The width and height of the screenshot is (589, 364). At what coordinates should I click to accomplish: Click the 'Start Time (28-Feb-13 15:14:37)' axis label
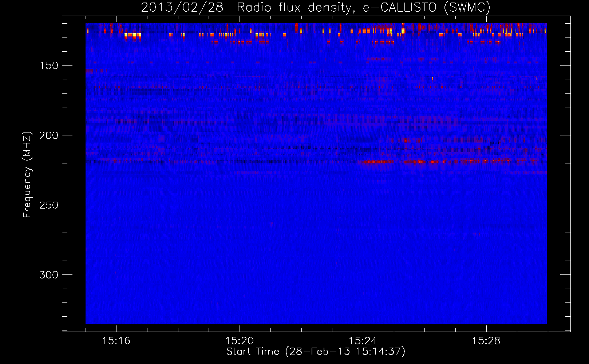tap(316, 352)
